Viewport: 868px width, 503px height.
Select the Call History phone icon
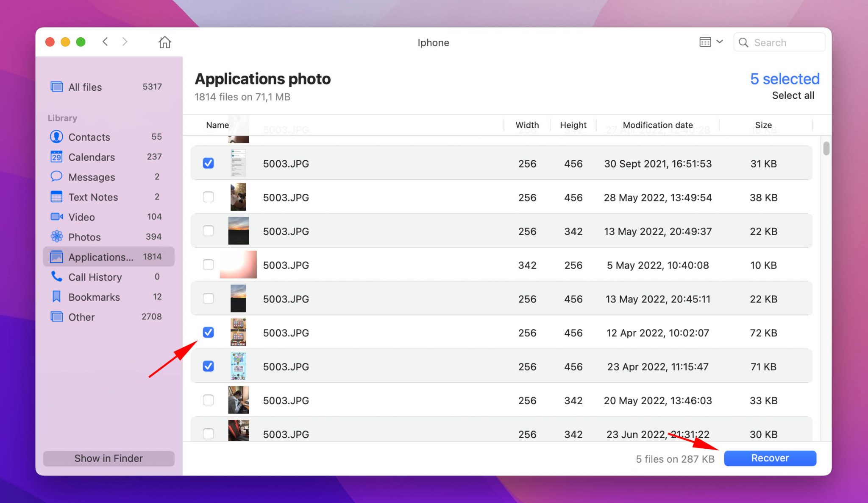click(56, 277)
